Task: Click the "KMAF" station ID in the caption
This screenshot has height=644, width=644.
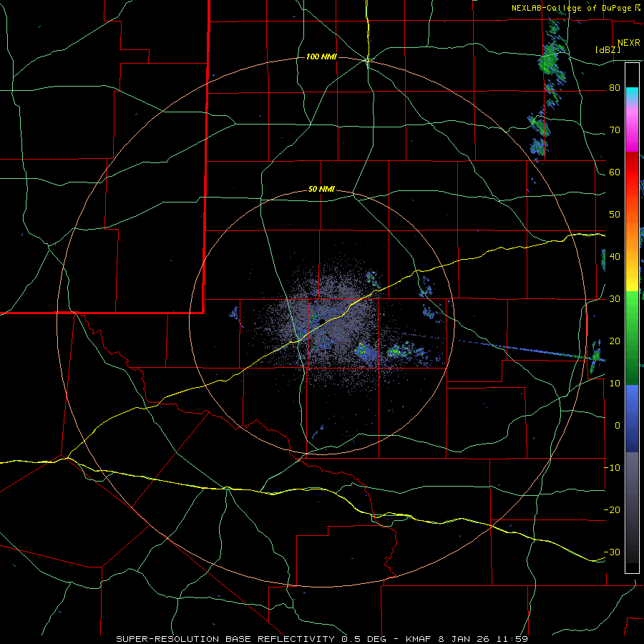Action: point(419,639)
